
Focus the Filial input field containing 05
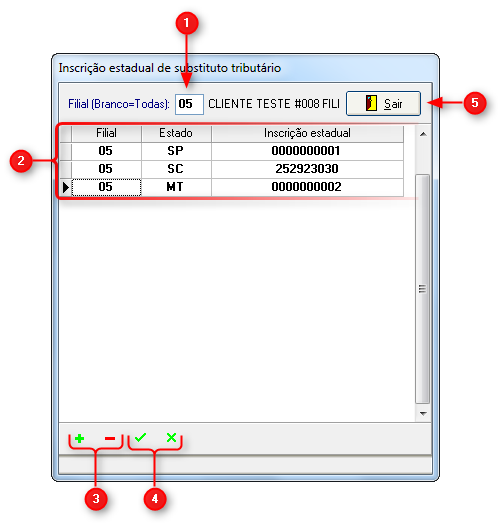(189, 104)
